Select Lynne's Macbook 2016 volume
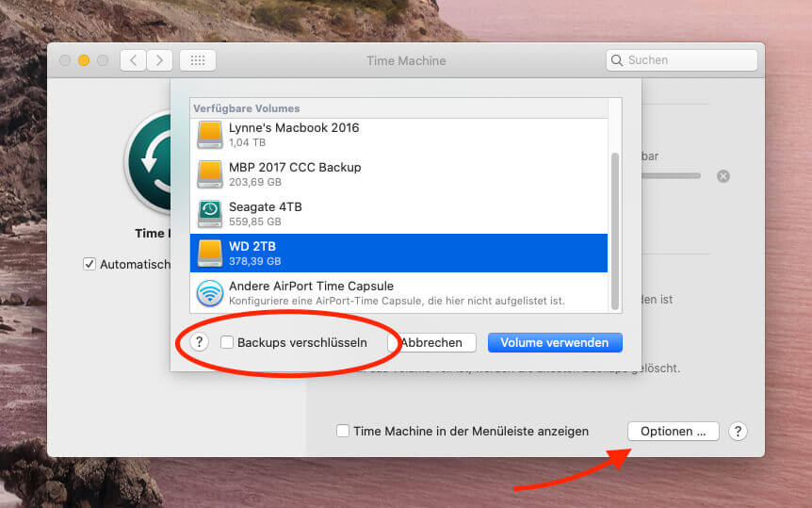The image size is (812, 508). [x=398, y=135]
